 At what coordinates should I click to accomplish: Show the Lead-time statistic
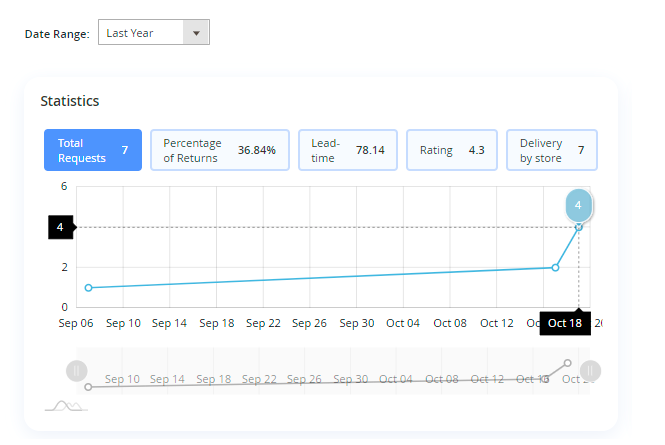point(348,150)
